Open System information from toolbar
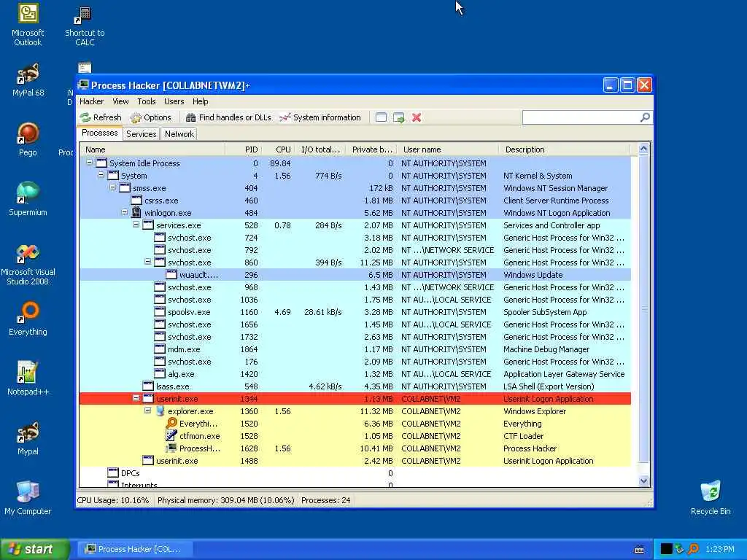 click(320, 117)
